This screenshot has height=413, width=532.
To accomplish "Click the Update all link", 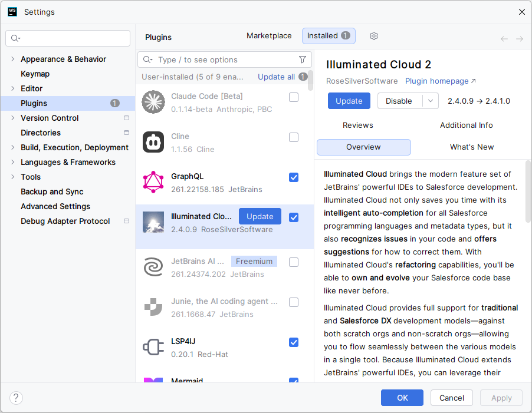I will coord(276,77).
